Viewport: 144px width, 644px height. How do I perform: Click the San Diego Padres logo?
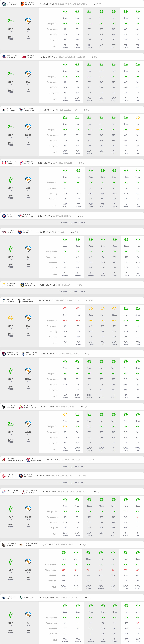(4, 545)
